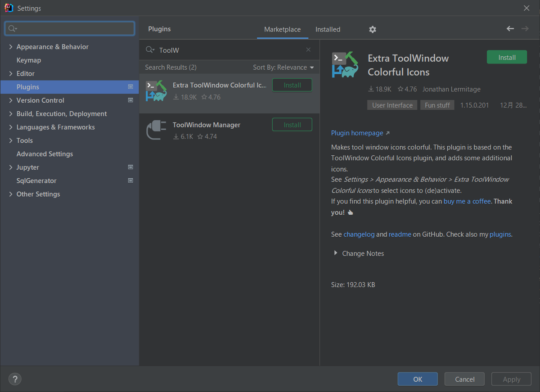Expand the Version Control node
Viewport: 540px width, 392px height.
point(11,100)
